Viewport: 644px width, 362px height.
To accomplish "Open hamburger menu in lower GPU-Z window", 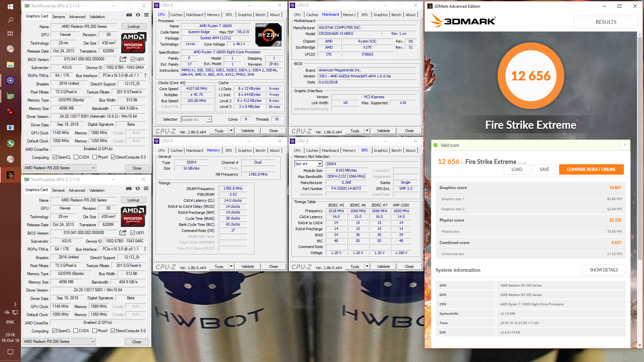I will click(146, 188).
